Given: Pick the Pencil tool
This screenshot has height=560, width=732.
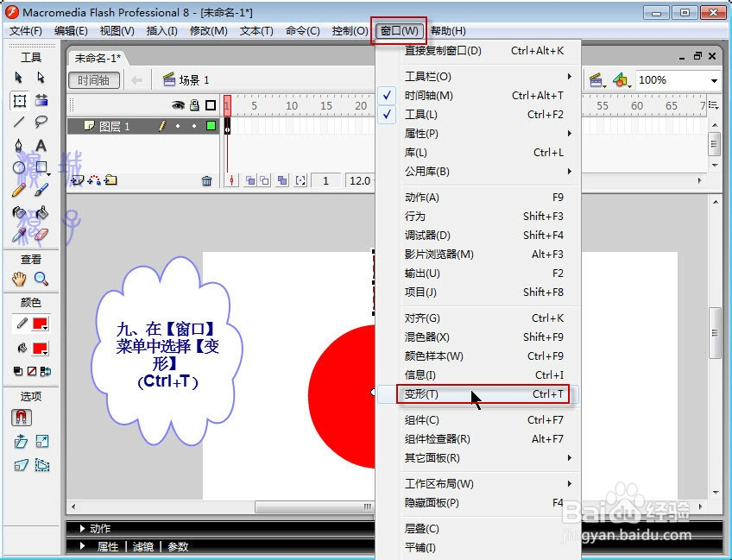Looking at the screenshot, I should [19, 190].
